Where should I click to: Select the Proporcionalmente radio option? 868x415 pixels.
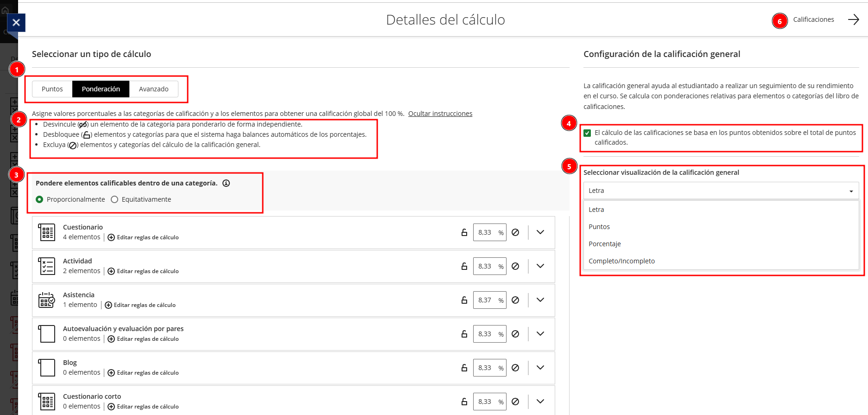point(40,199)
